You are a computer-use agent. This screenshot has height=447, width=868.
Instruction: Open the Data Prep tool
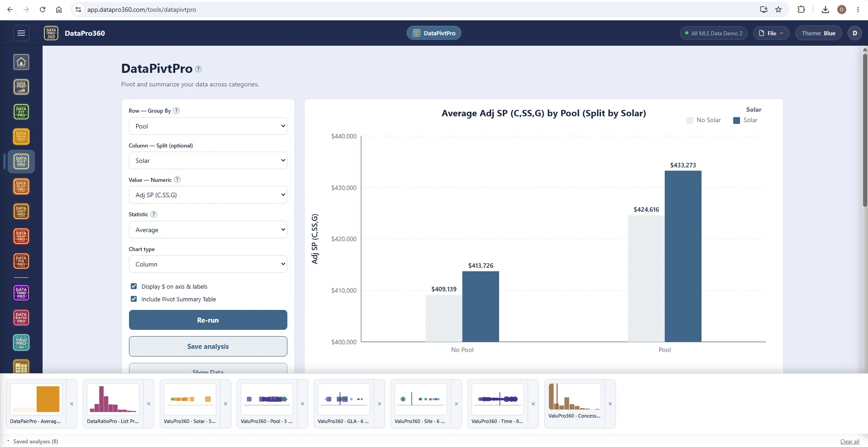pos(21,87)
